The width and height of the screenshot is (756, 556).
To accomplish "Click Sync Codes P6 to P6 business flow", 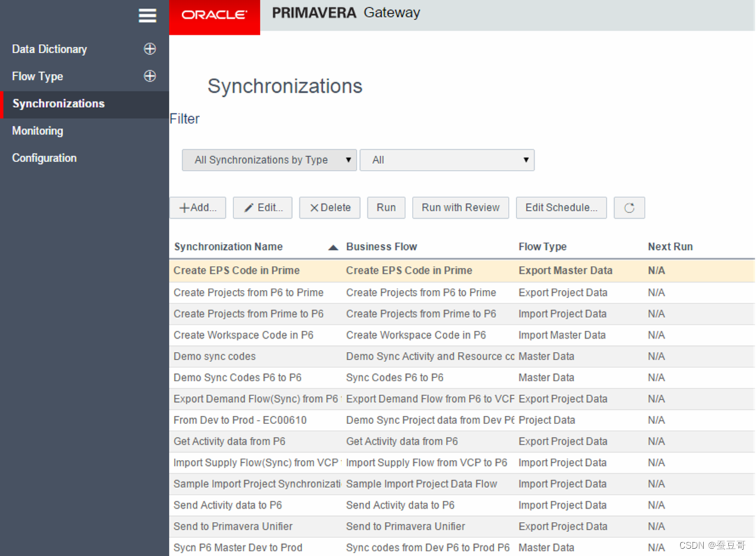I will tap(395, 377).
